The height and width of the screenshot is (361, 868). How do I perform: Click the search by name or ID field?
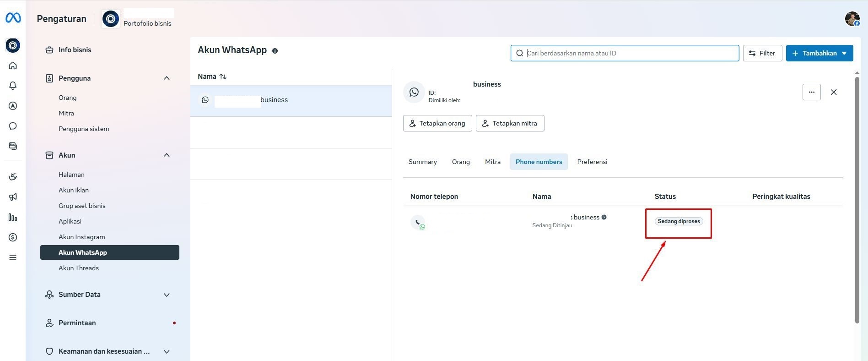click(x=625, y=53)
